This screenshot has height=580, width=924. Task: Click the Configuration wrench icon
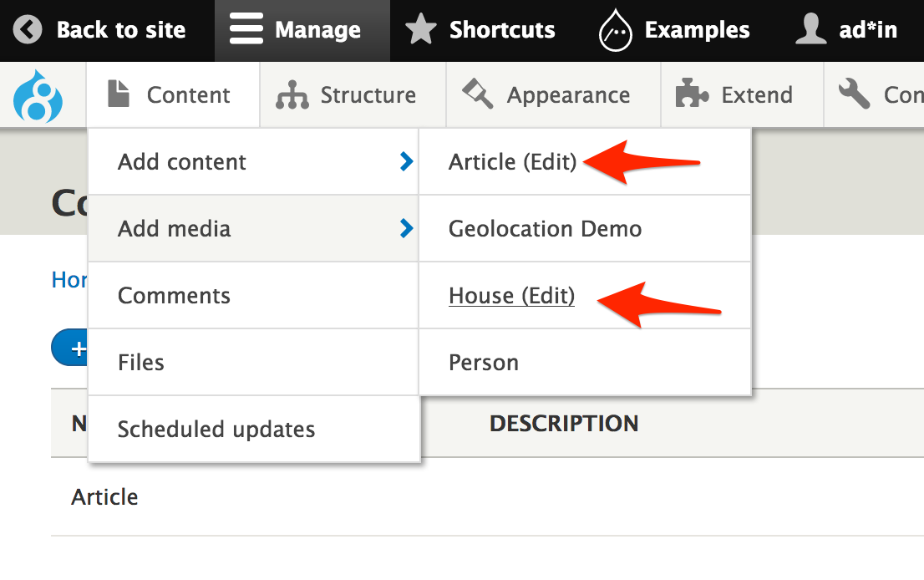[x=854, y=95]
